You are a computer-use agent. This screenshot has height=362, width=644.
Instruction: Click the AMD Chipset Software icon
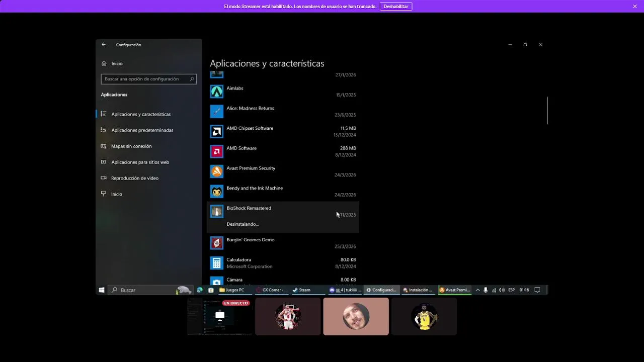(x=217, y=131)
